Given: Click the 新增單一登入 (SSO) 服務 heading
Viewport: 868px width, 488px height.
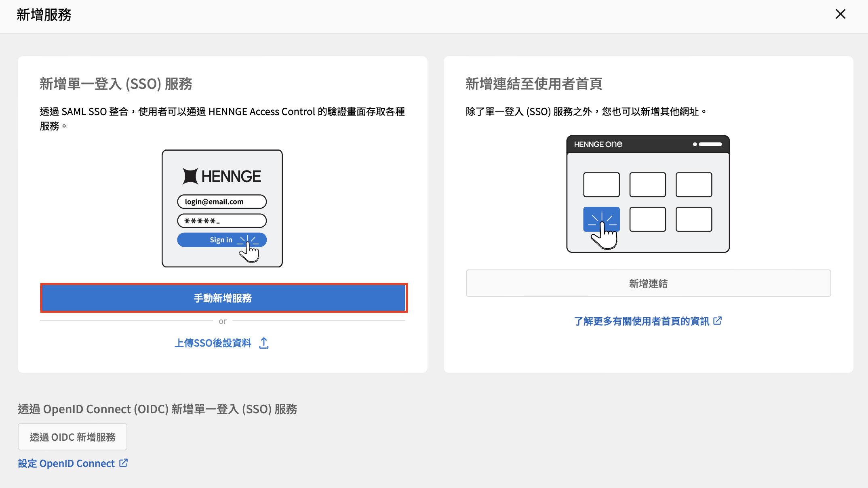Looking at the screenshot, I should (116, 84).
